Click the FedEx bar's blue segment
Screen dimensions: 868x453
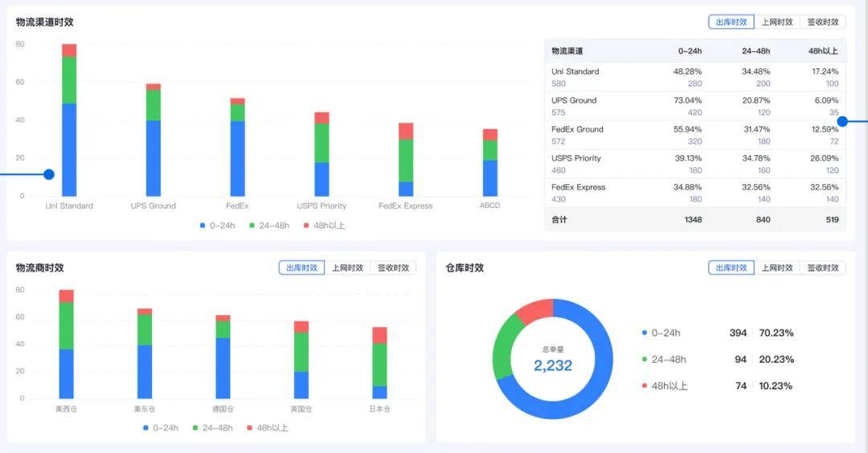(x=237, y=158)
